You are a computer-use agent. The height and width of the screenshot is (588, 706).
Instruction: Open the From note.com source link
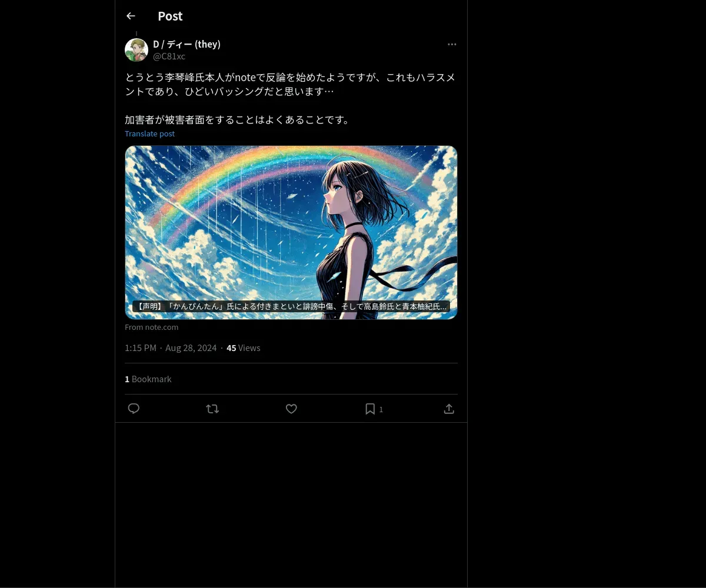click(151, 327)
